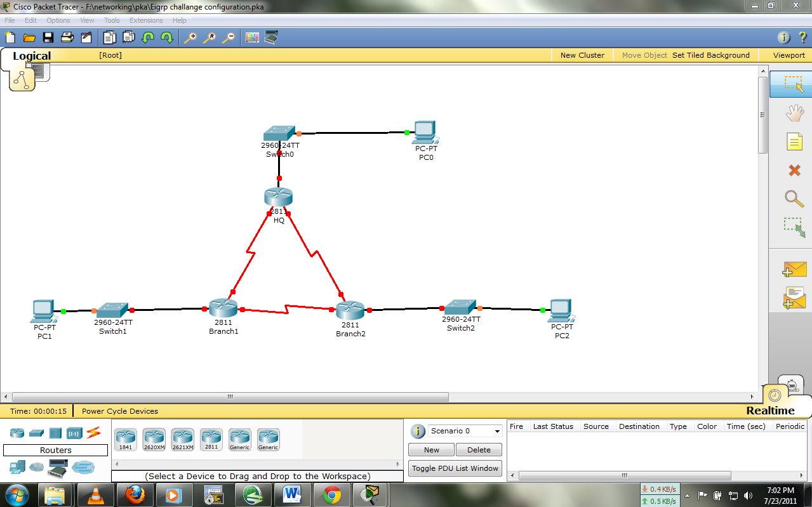Click Set Tiled Background

711,55
